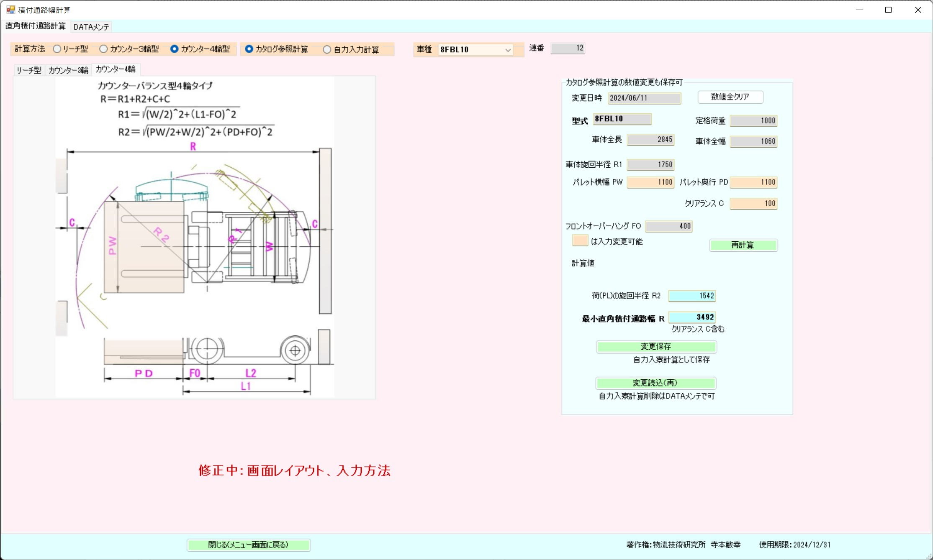Expand the 車種 dropdown arrow
The width and height of the screenshot is (933, 560).
pyautogui.click(x=507, y=50)
